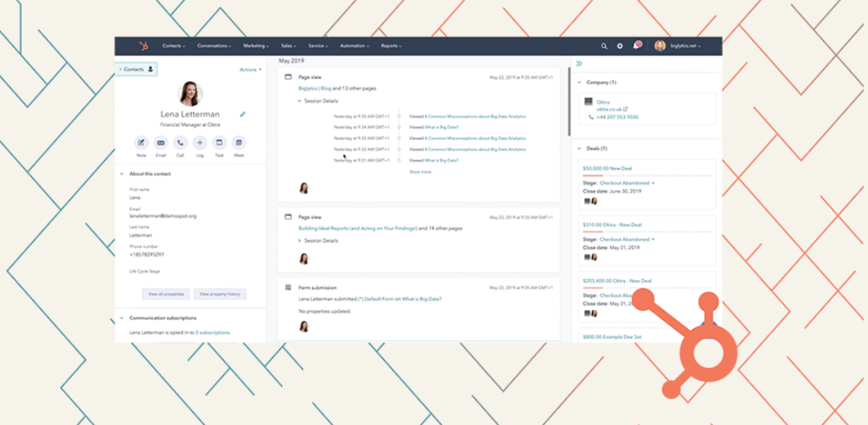The height and width of the screenshot is (425, 868).
Task: Open the $203,400.00 Oktra - New Deal link
Action: coord(617,281)
